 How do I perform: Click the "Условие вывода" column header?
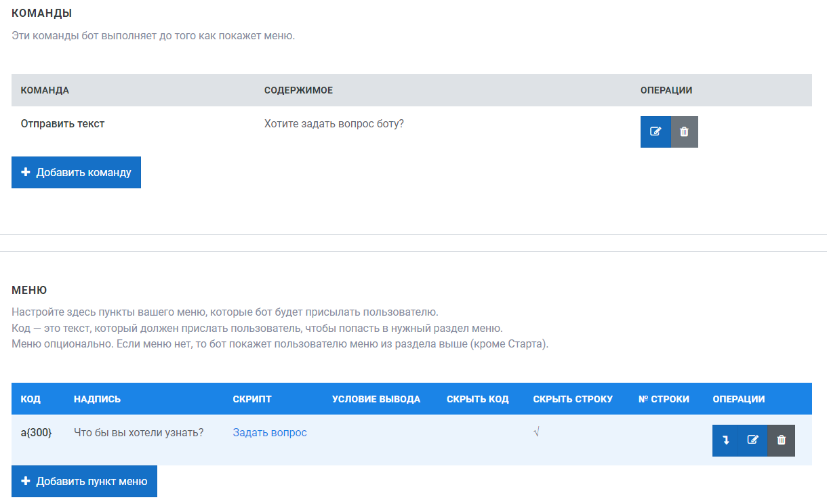coord(376,399)
